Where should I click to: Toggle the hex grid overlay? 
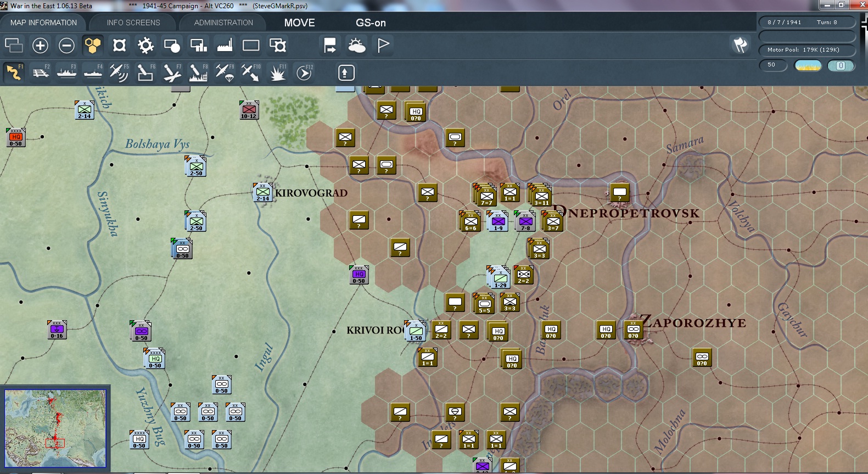tap(93, 45)
